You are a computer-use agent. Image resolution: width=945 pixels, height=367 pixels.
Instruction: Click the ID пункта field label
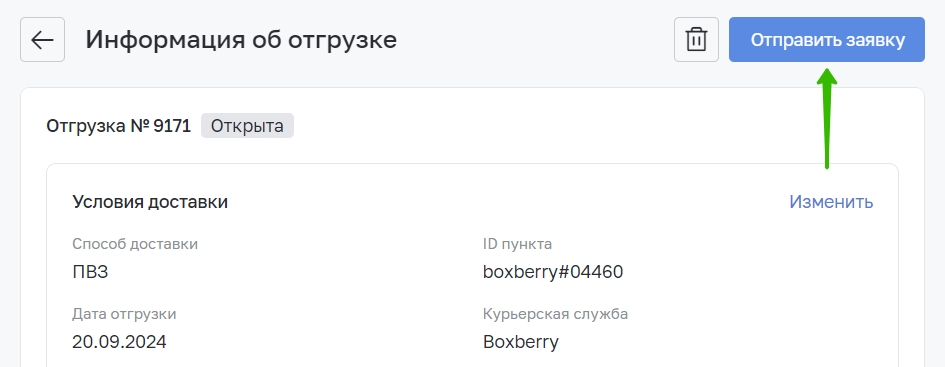coord(517,244)
